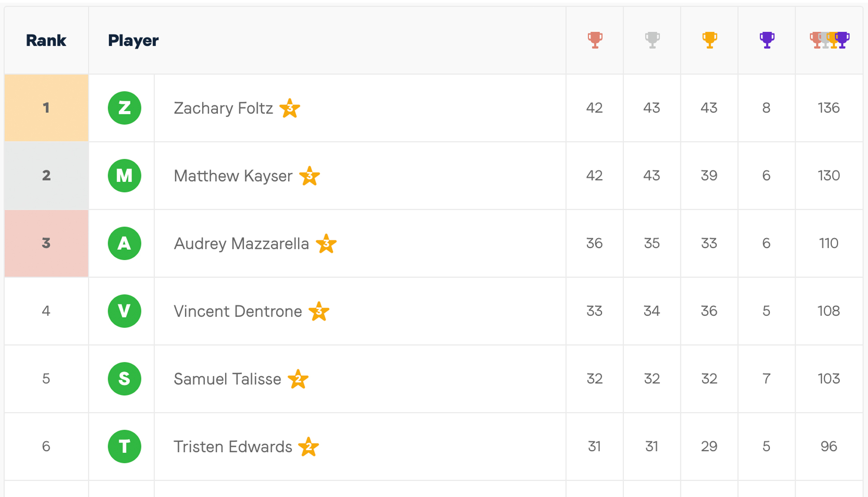Click the gold trophy column header
This screenshot has width=868, height=497.
click(709, 40)
